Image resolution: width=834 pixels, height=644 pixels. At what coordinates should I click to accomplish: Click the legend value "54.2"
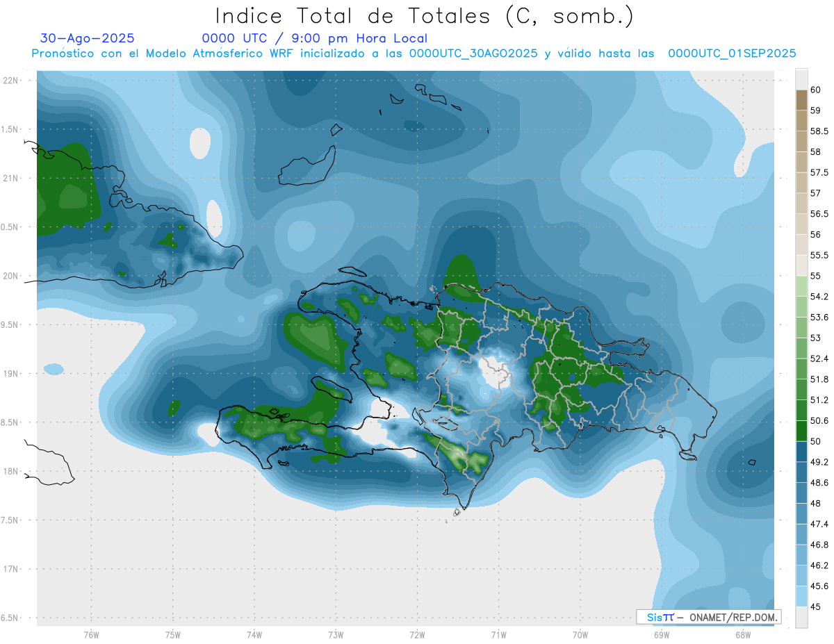(819, 297)
